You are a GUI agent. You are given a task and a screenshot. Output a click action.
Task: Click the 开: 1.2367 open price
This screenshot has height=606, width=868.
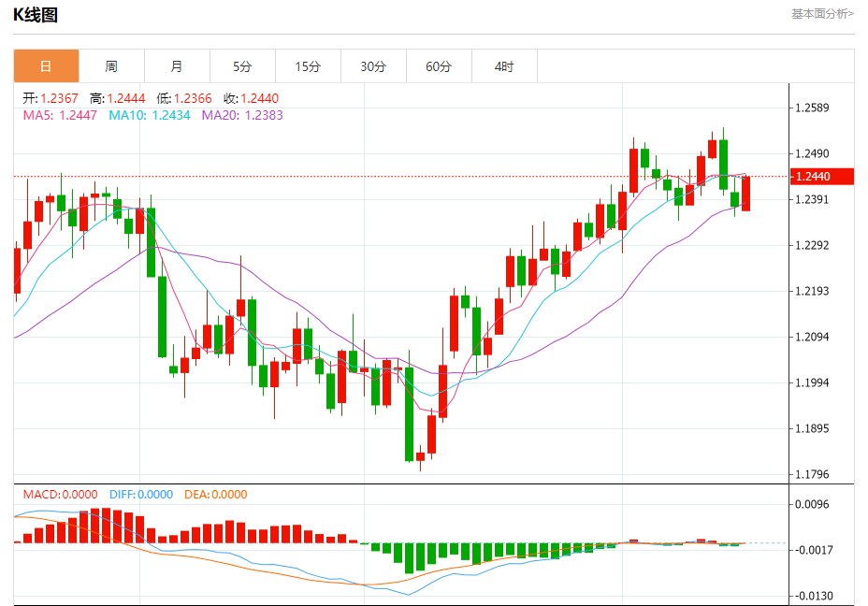pyautogui.click(x=51, y=98)
